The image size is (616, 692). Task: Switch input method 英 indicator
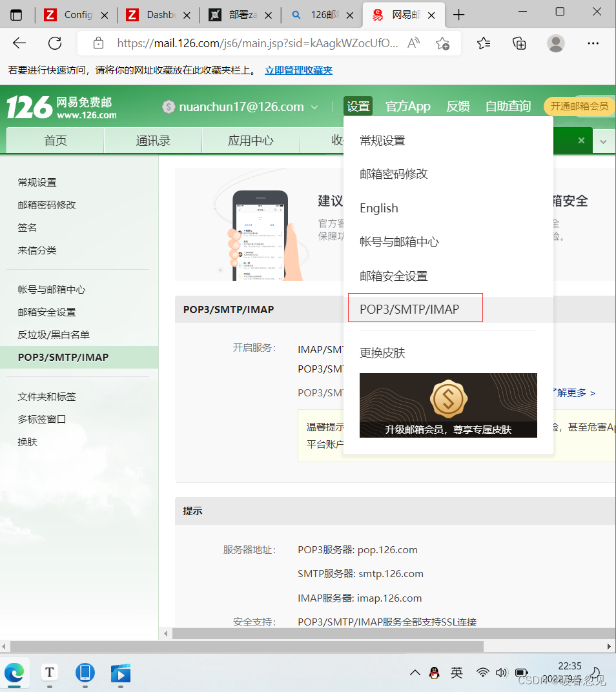457,673
